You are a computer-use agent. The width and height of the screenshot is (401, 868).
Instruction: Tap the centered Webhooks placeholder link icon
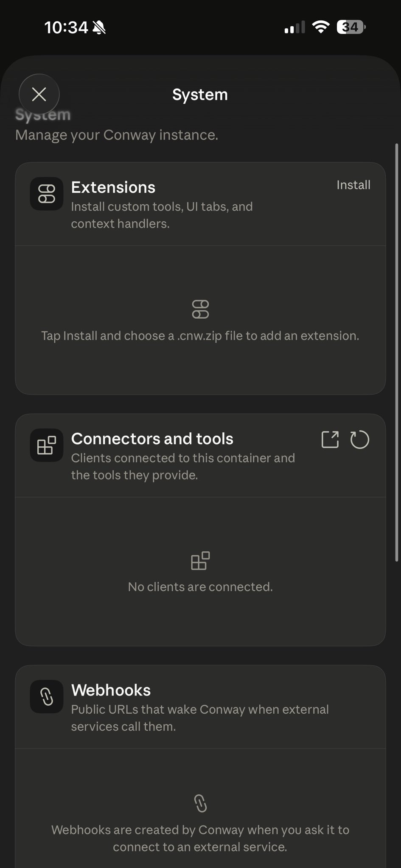200,803
